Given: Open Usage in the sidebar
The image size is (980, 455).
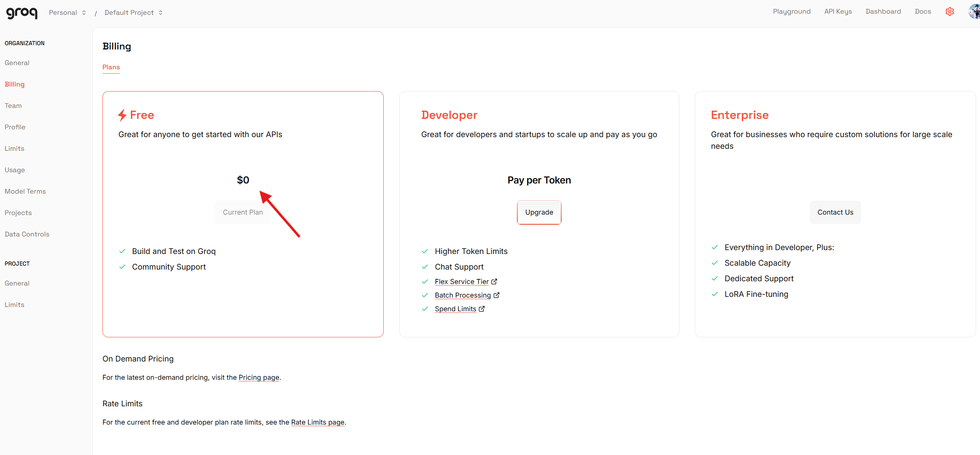Looking at the screenshot, I should (15, 170).
